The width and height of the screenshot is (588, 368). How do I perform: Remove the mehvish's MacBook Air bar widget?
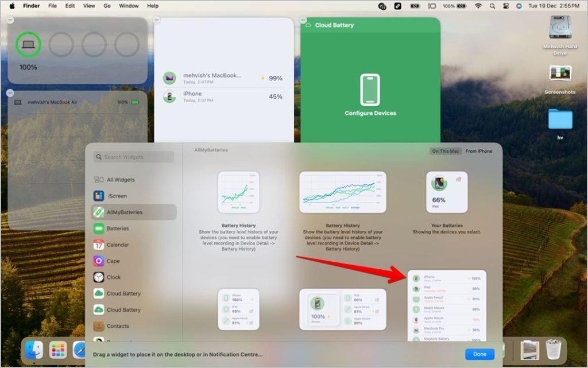pos(10,93)
